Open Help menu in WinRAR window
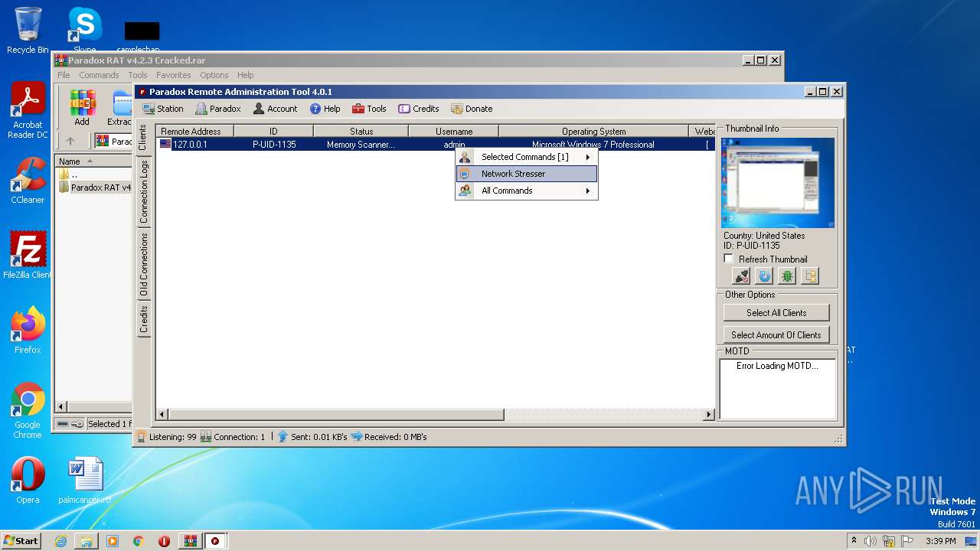 [x=245, y=75]
